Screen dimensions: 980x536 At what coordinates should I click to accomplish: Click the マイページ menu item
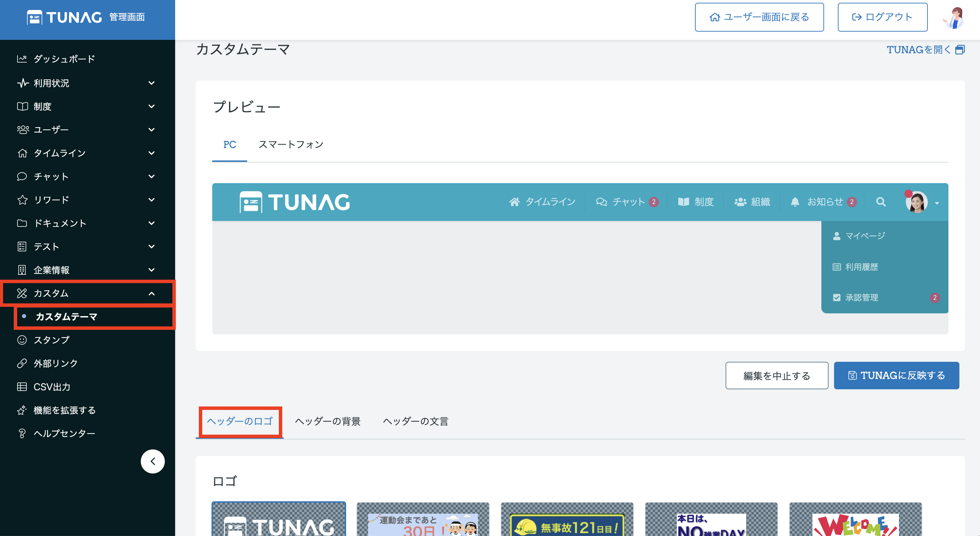[x=863, y=236]
